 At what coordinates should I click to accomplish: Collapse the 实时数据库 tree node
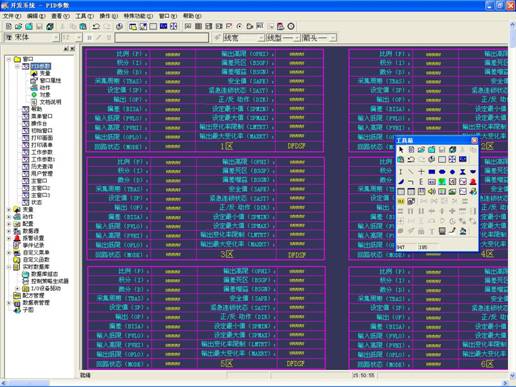(9, 267)
